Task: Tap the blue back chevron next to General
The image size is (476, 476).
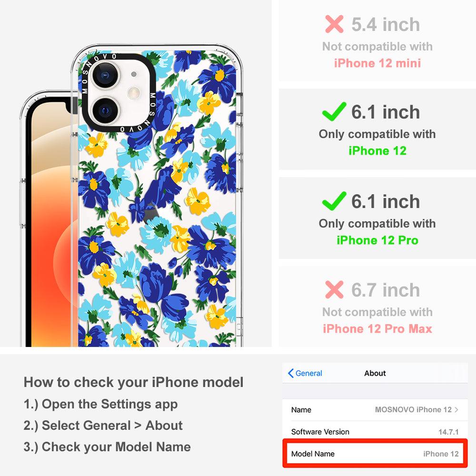Action: click(290, 373)
